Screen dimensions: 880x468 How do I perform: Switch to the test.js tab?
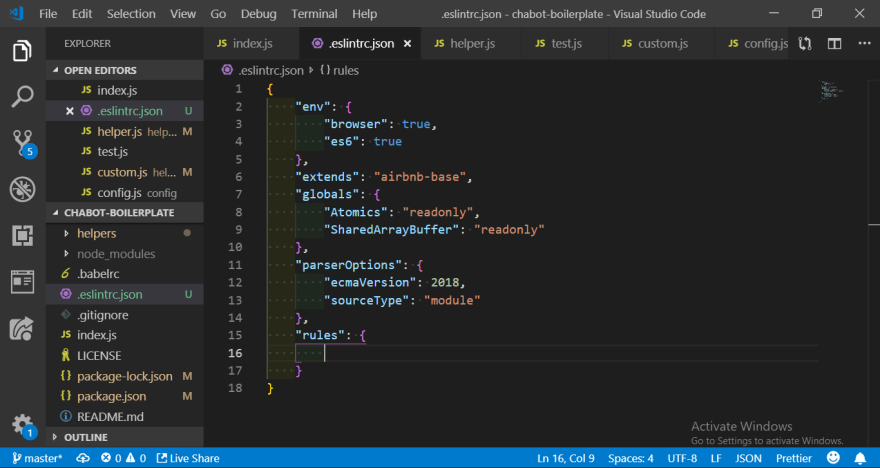click(565, 44)
